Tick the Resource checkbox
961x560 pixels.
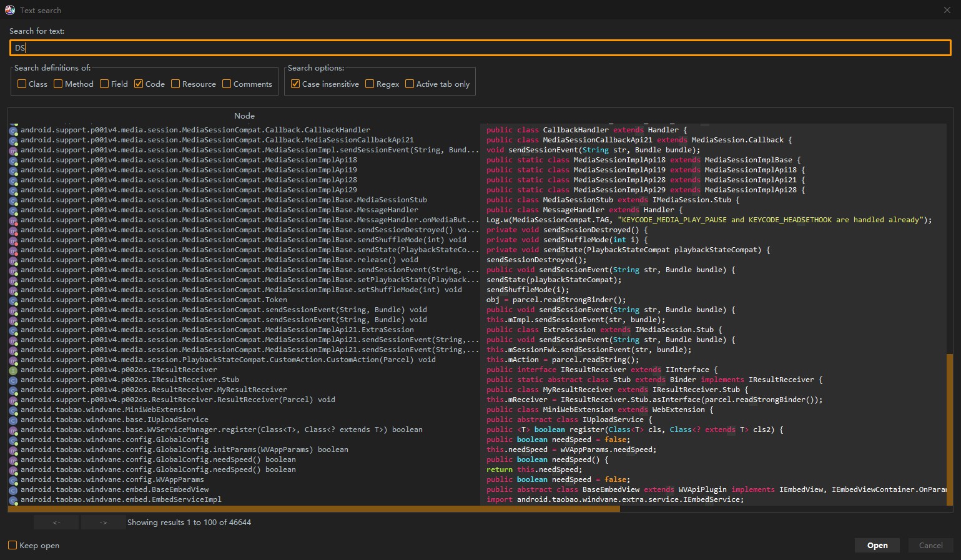point(175,84)
